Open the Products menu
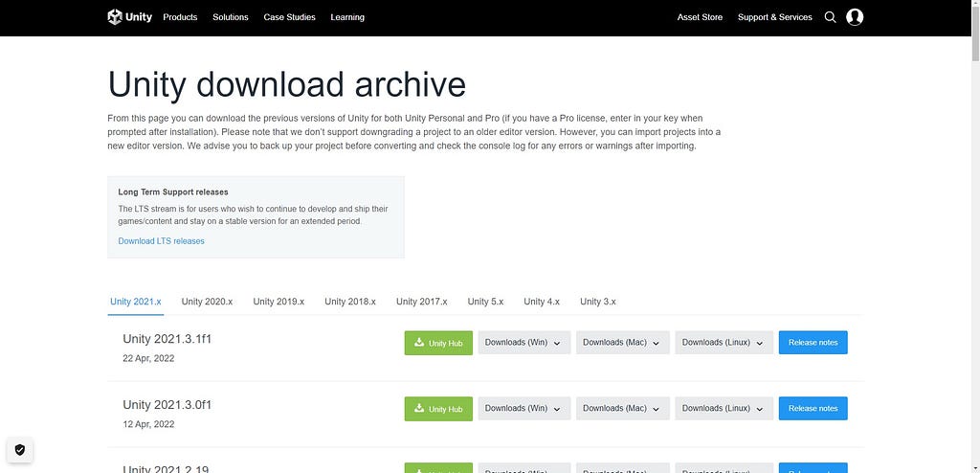Screen dimensions: 980x473 (180, 17)
